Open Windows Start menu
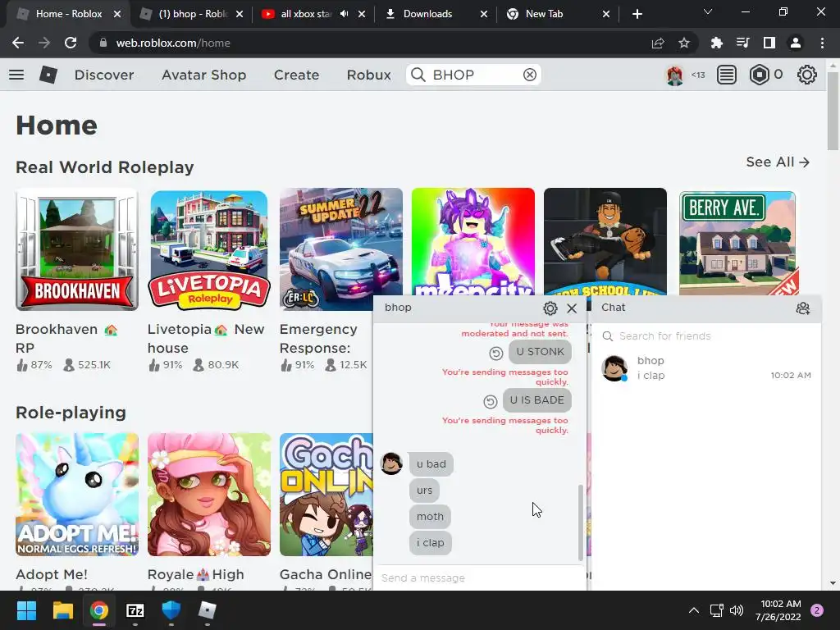Viewport: 840px width, 630px height. [26, 610]
